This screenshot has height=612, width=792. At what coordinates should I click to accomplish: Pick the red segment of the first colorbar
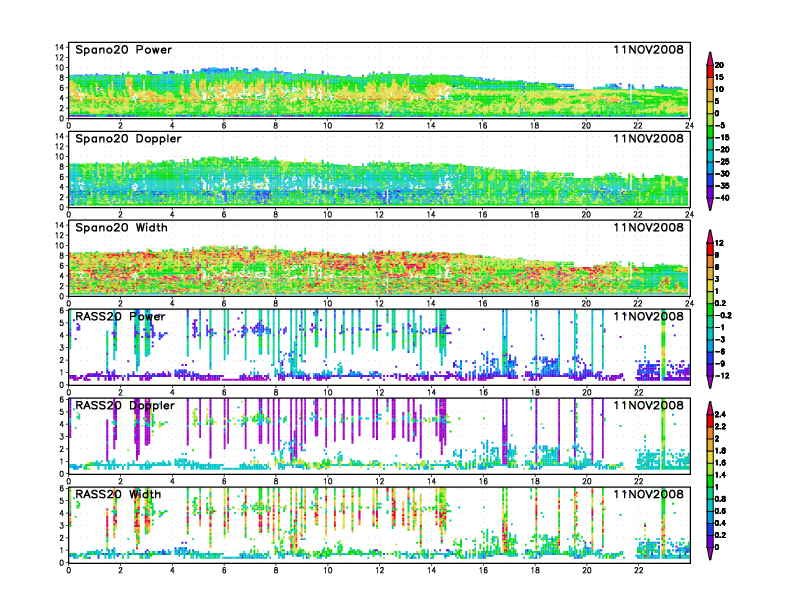pos(710,71)
